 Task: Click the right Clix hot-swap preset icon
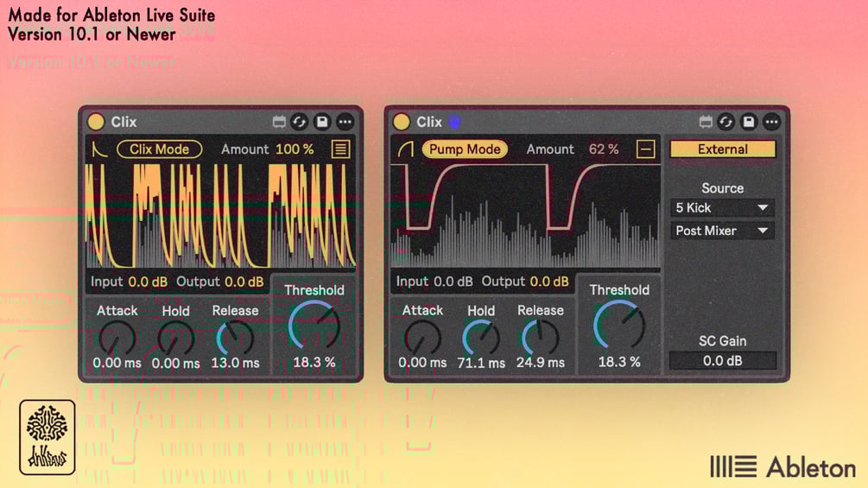[x=725, y=122]
